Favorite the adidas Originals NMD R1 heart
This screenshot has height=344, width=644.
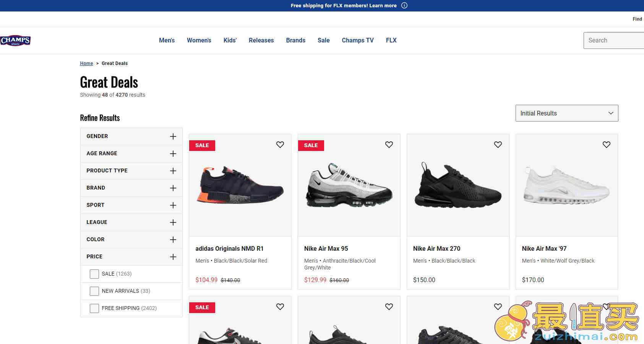coord(280,144)
